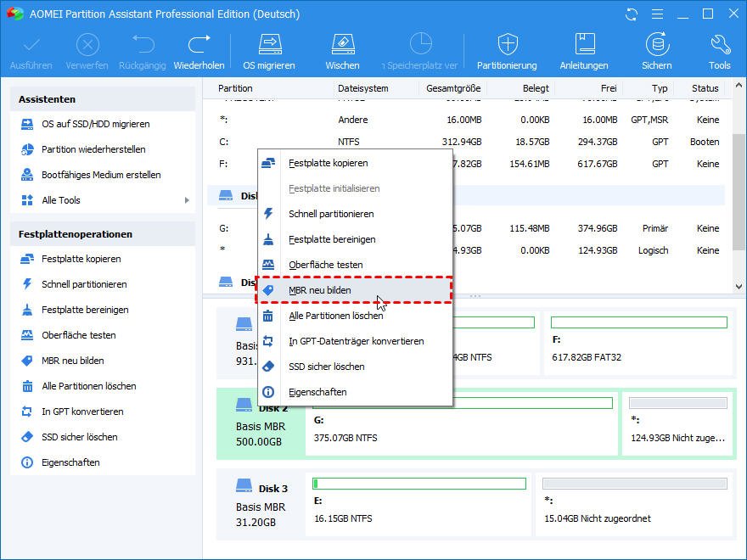Choose In GPT-Datenträger konvertieren menu entry
Screen dimensions: 747x560
(x=355, y=341)
